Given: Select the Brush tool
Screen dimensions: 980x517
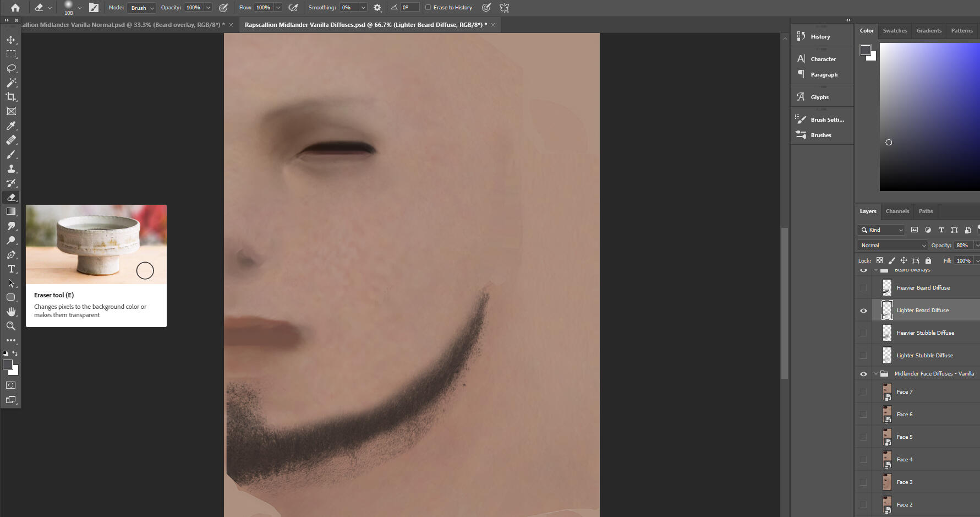Looking at the screenshot, I should click(x=11, y=154).
